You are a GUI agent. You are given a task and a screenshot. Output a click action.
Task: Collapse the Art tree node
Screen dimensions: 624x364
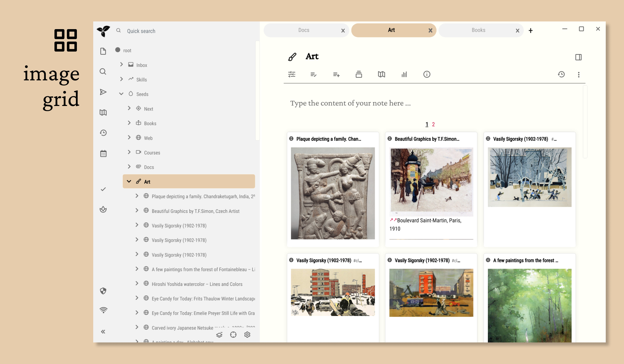pos(129,182)
